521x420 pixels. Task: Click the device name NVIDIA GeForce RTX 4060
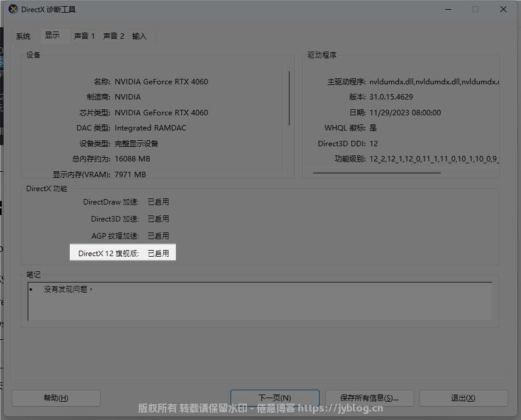161,81
